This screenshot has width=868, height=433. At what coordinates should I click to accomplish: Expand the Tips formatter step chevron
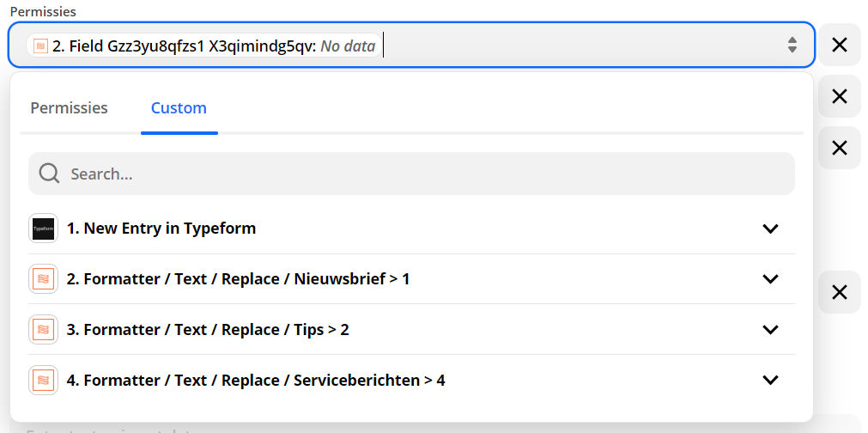coord(770,330)
